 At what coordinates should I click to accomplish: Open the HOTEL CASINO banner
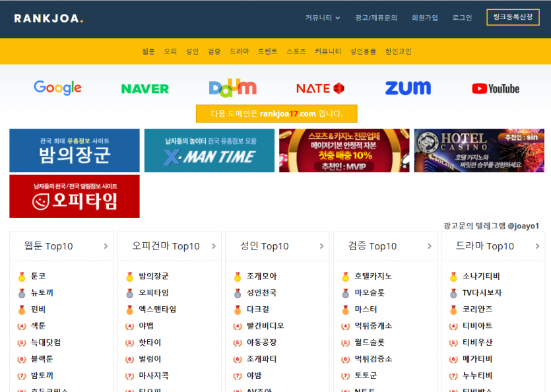click(x=479, y=150)
